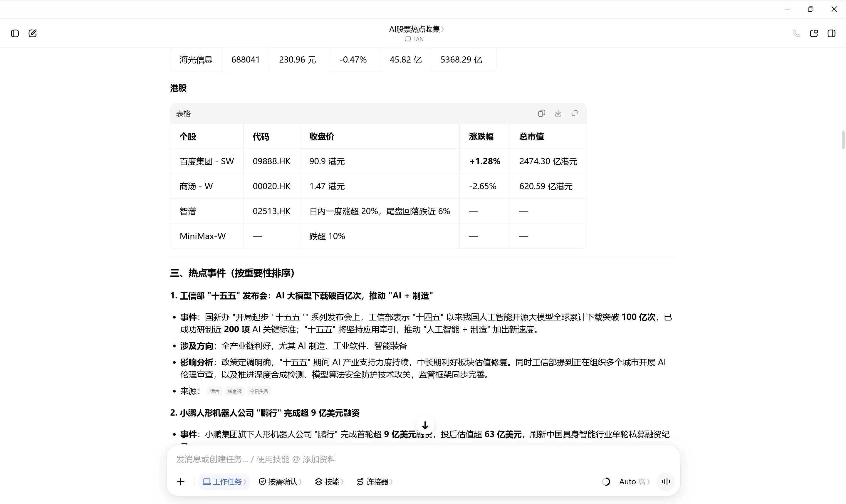846x504 pixels.
Task: Download the 港股 table
Action: (558, 113)
